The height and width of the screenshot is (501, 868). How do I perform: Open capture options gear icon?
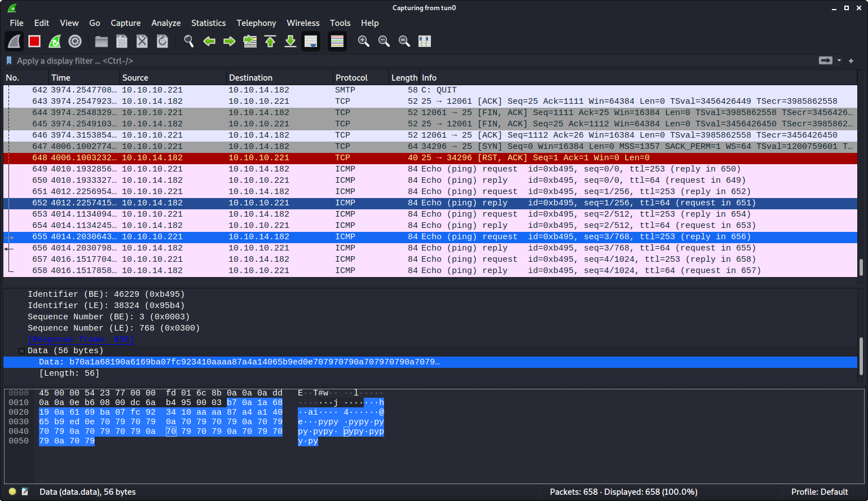coord(75,41)
